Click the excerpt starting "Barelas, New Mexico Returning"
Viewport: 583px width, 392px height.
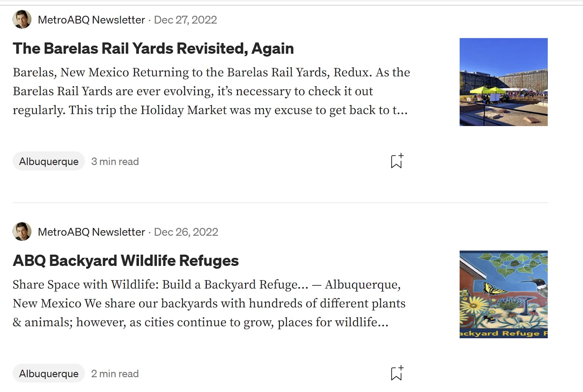point(211,91)
